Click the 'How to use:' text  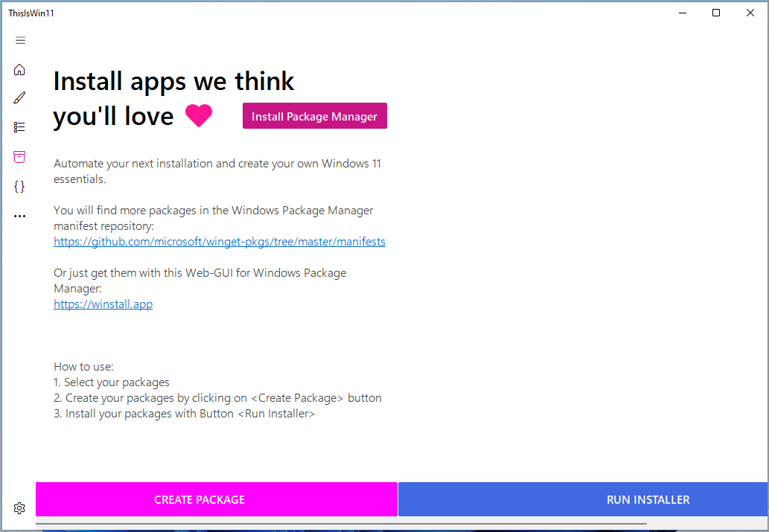tap(83, 367)
